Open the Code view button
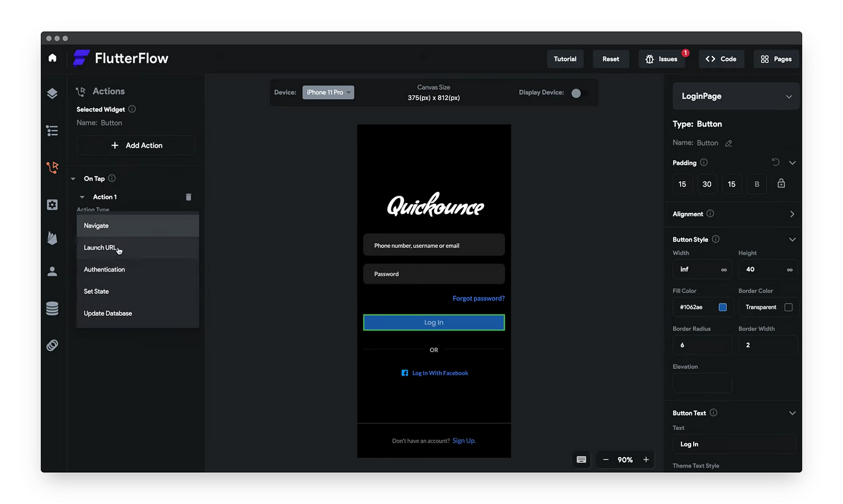The height and width of the screenshot is (504, 843). (x=721, y=59)
